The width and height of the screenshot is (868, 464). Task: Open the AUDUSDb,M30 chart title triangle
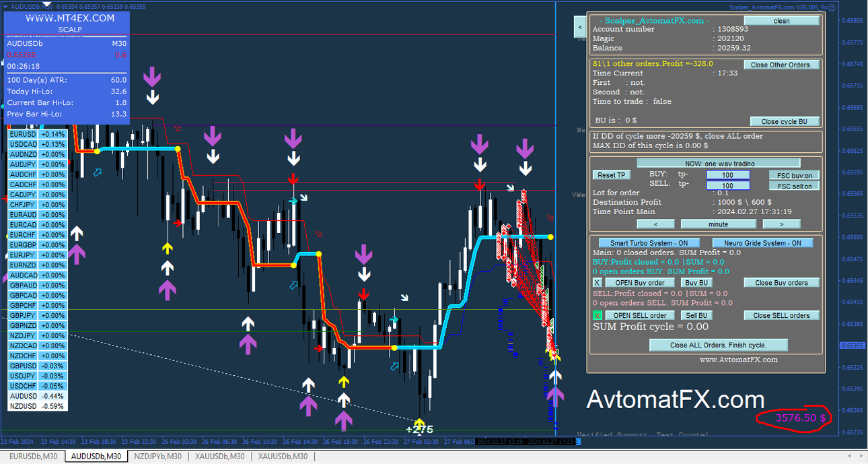coord(5,7)
